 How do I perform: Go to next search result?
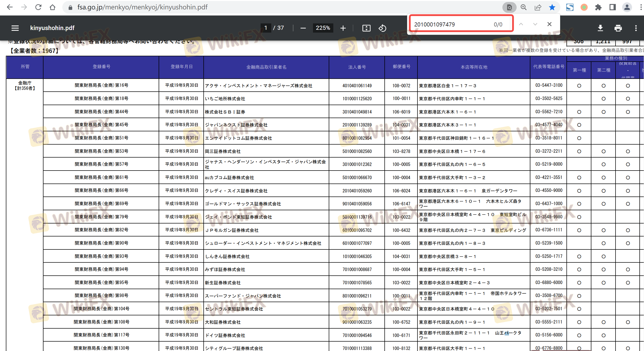coord(535,24)
